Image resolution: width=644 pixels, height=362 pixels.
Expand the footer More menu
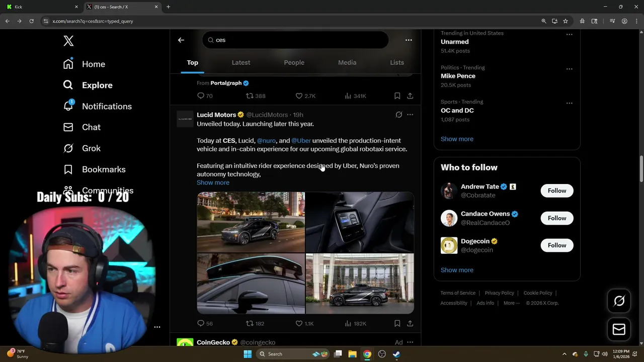(x=512, y=303)
